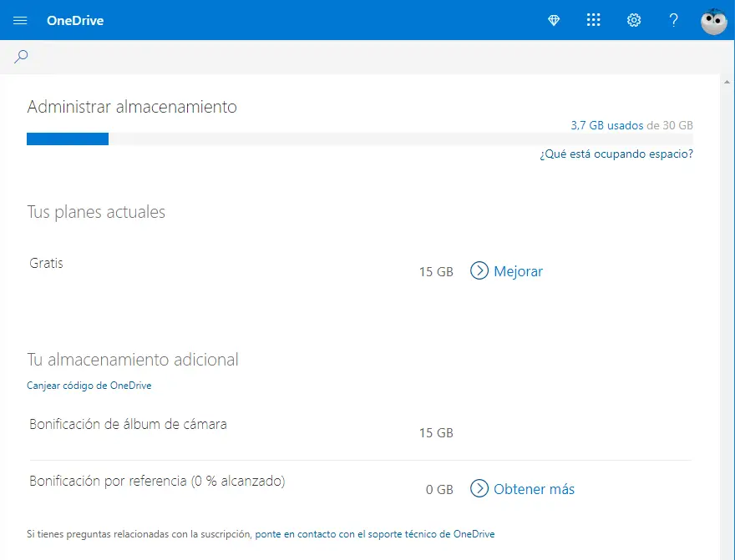Click the Mejorar link
The width and height of the screenshot is (735, 560).
(x=518, y=271)
